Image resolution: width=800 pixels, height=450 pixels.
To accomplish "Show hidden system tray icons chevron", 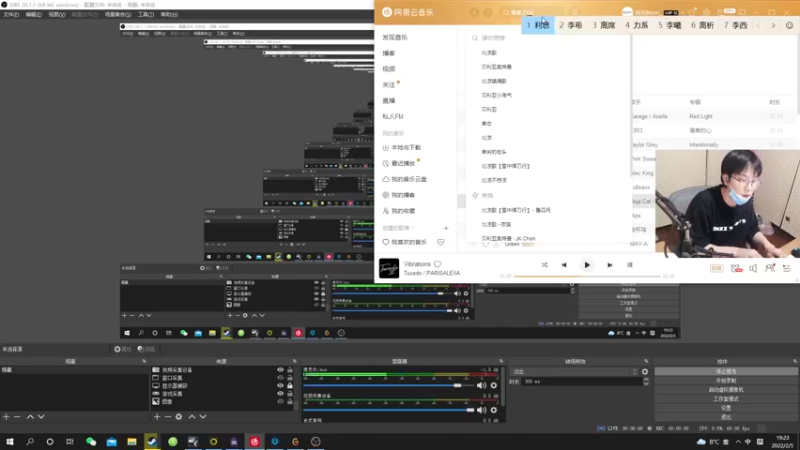I will tap(738, 442).
